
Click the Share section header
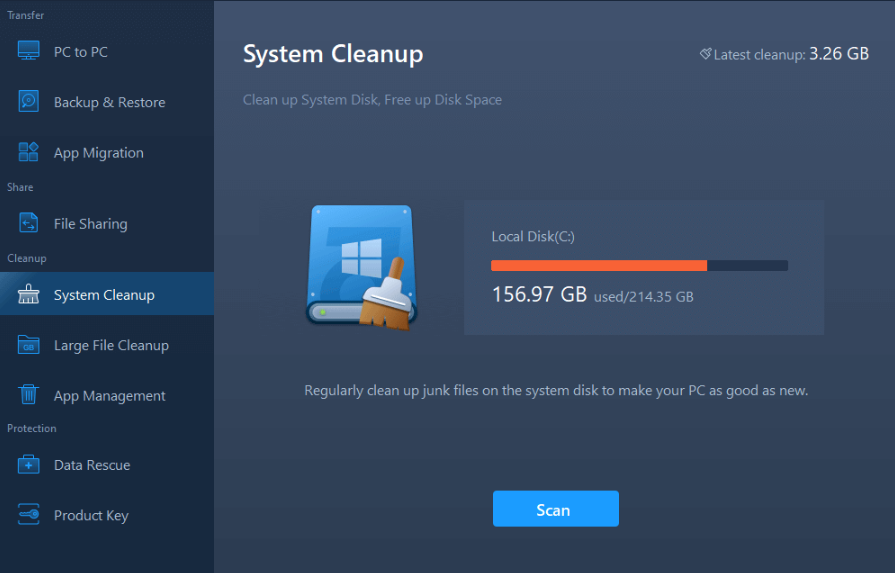tap(20, 187)
